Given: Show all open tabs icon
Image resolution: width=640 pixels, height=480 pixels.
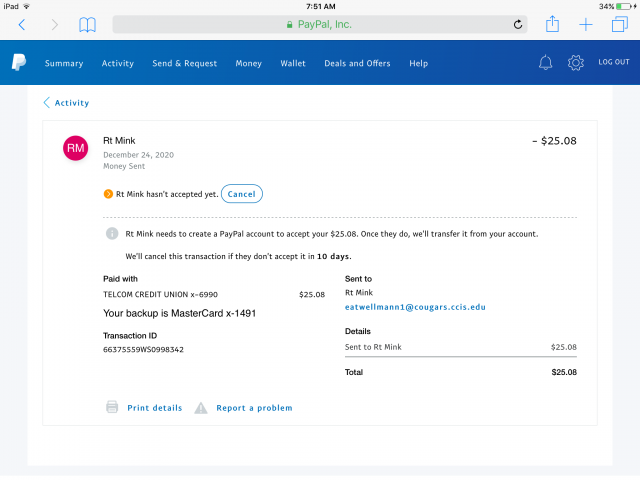Looking at the screenshot, I should click(620, 24).
